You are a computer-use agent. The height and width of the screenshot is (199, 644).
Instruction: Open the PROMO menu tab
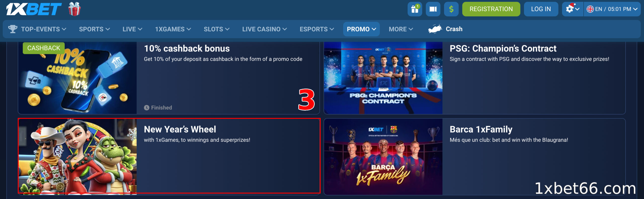tap(361, 29)
